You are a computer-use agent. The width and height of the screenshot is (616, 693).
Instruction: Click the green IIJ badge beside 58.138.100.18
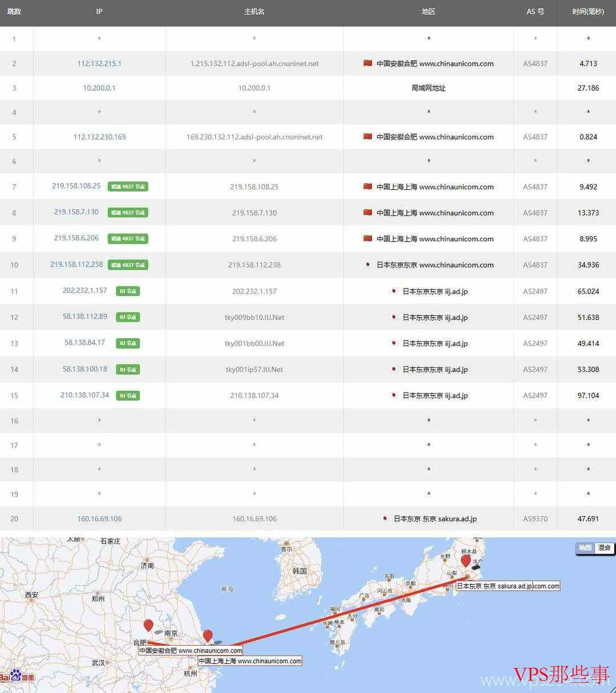point(128,370)
